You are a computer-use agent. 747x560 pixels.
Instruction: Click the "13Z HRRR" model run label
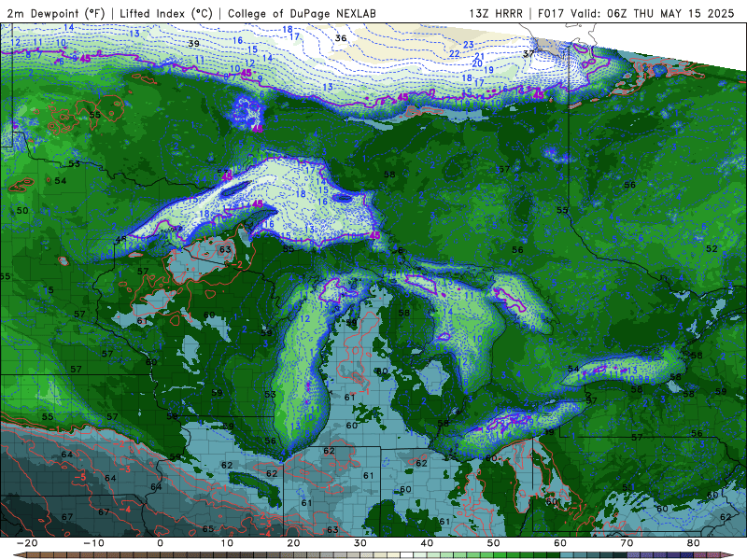[x=496, y=13]
